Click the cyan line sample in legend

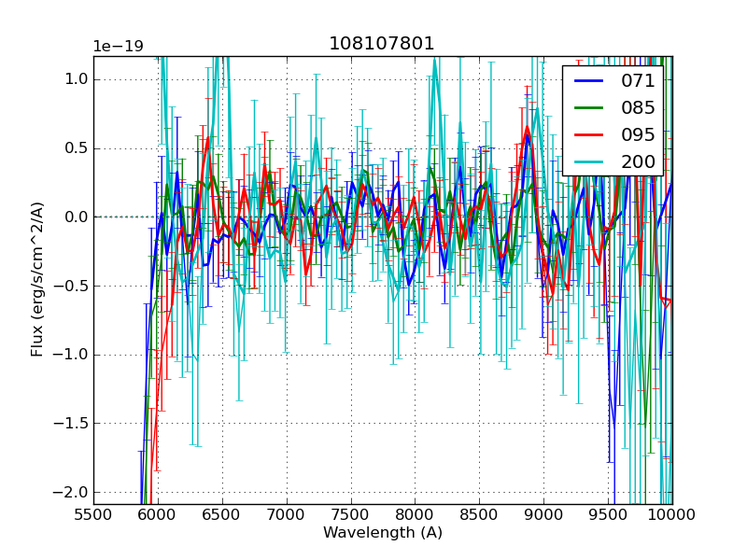pyautogui.click(x=589, y=162)
